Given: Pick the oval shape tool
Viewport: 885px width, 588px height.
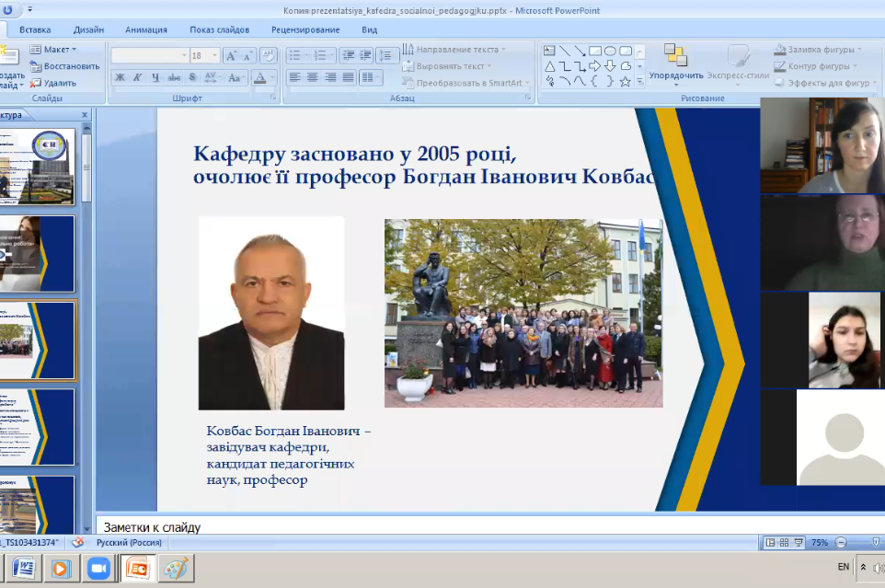Looking at the screenshot, I should [610, 51].
